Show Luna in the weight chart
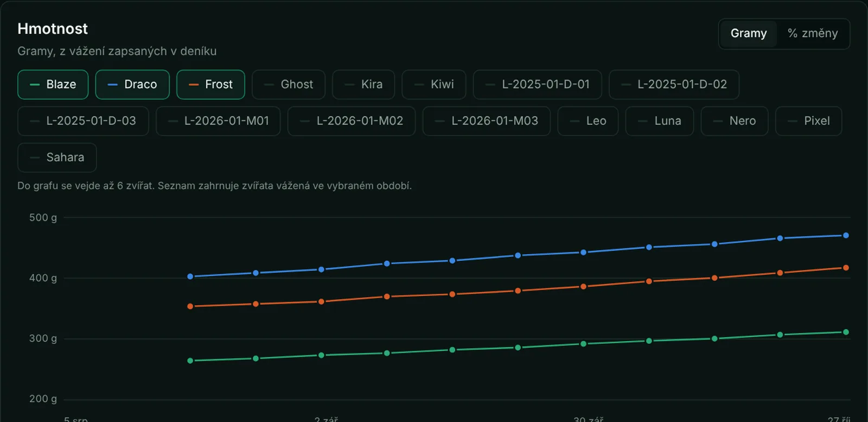Viewport: 868px width, 422px height. (x=660, y=121)
